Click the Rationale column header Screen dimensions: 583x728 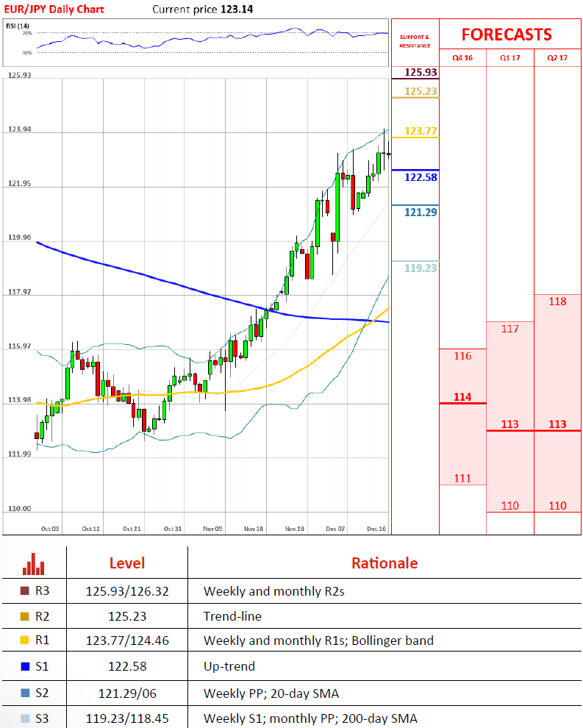385,563
